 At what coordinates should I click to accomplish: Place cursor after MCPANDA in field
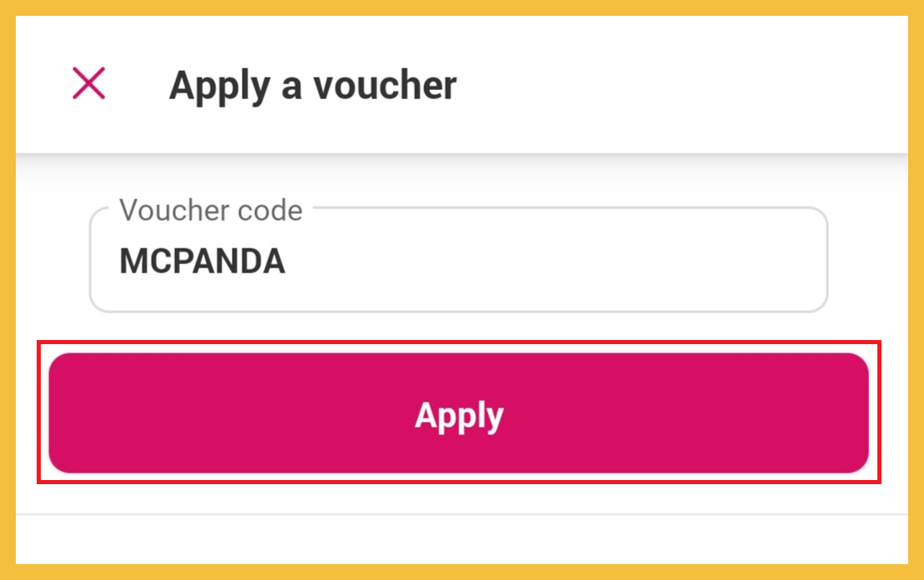click(289, 262)
